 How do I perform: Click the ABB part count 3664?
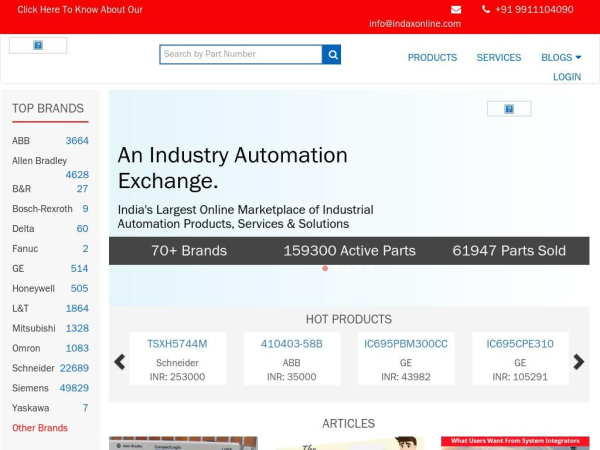pos(77,141)
